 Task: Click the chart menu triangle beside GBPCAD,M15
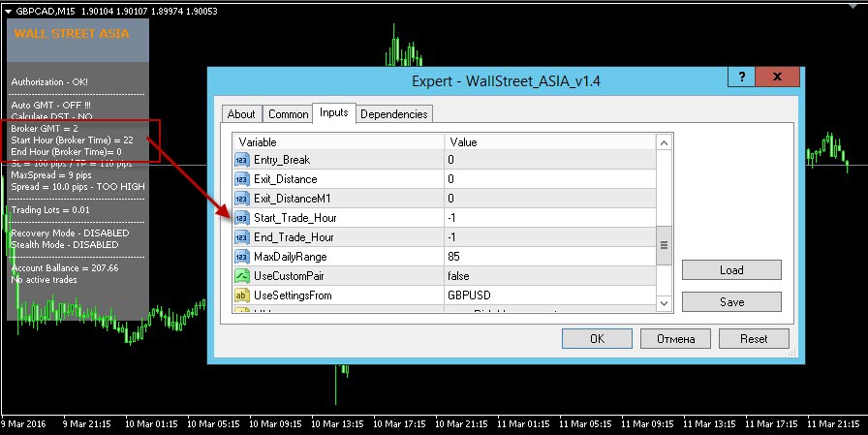(x=8, y=11)
